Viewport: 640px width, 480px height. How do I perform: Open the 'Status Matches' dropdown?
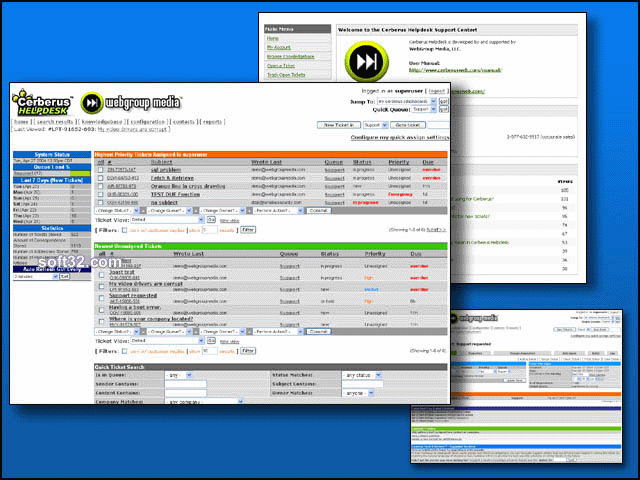pos(362,375)
